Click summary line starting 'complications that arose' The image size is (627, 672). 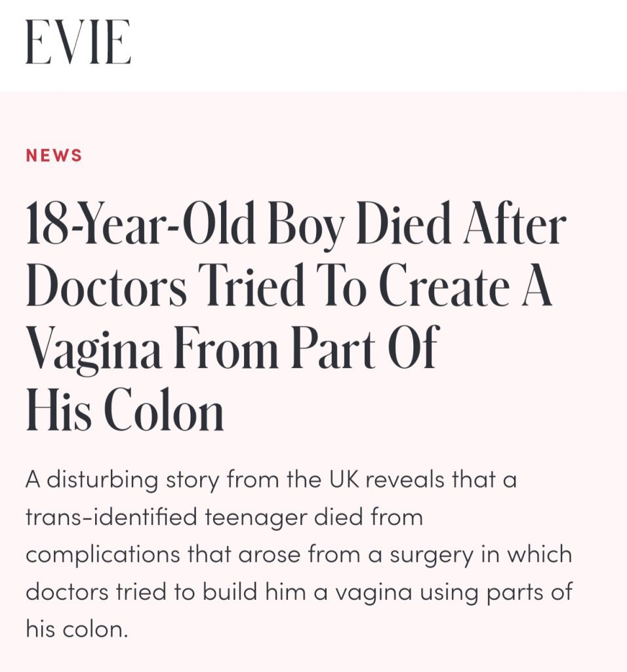299,555
